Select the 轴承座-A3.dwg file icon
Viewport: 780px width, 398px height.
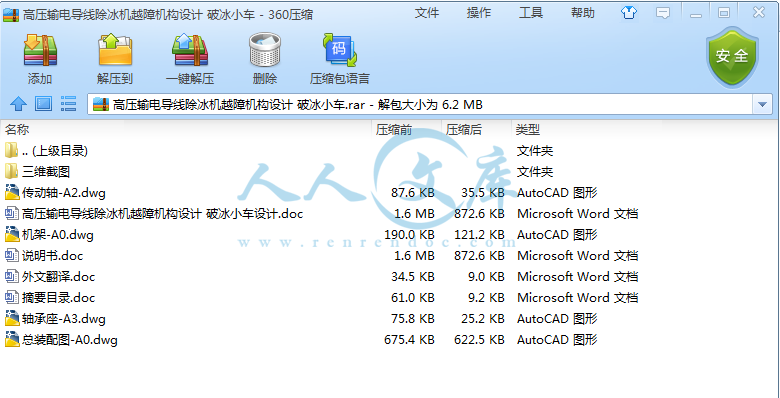(x=11, y=318)
